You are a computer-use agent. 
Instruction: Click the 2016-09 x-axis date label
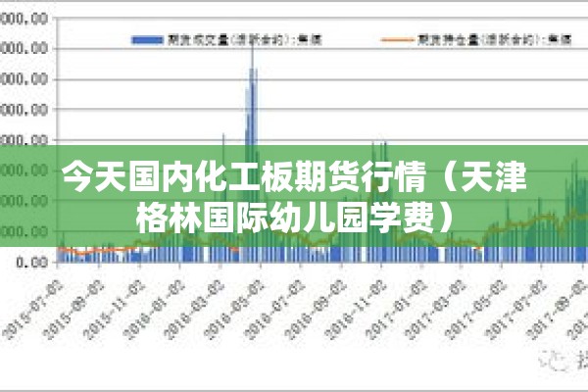tap(316, 311)
